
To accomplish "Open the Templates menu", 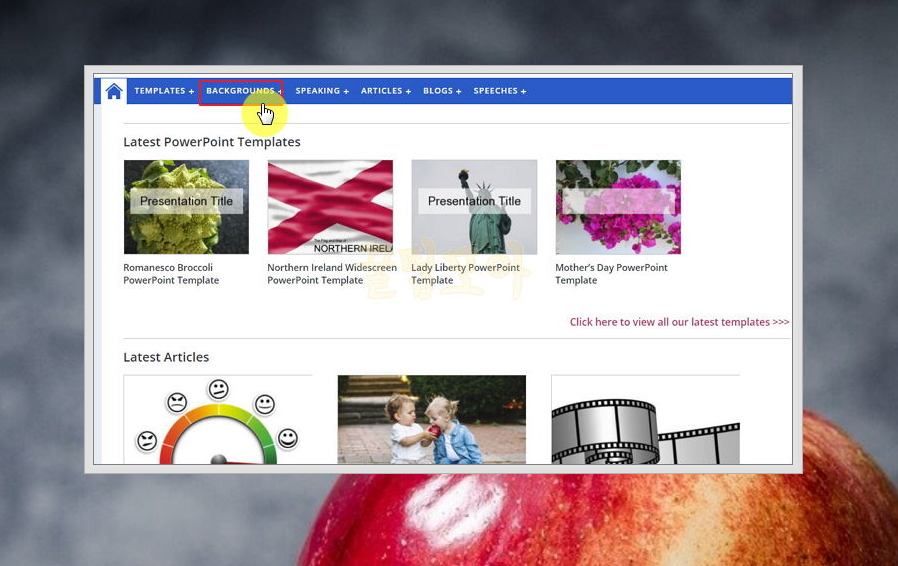I will 164,91.
